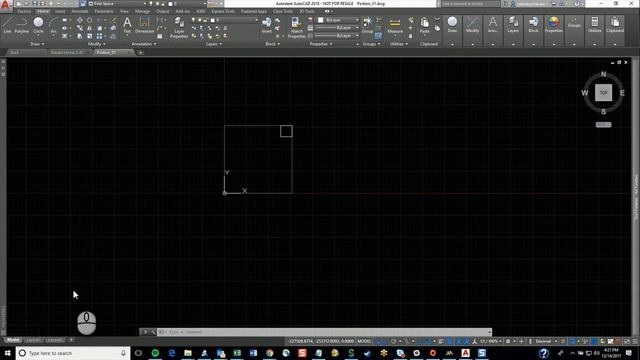Open the Insert ribbon tab
The height and width of the screenshot is (360, 640).
coord(60,11)
